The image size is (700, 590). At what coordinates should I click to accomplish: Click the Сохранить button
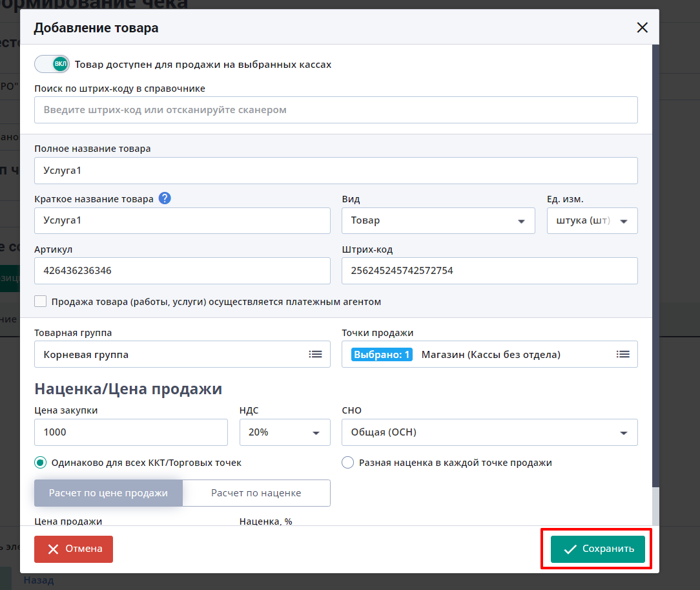[598, 549]
